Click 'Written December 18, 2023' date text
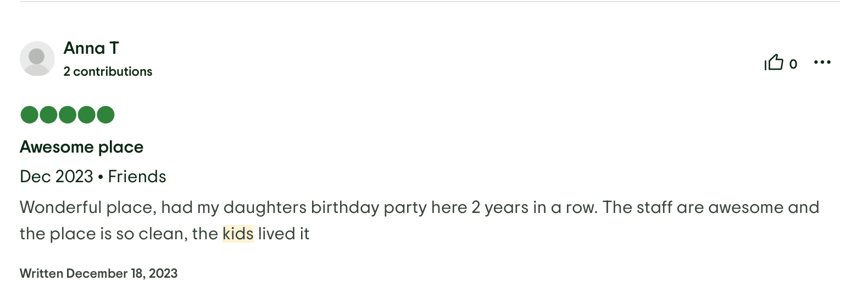Screen dimensions: 868x292 [98, 273]
